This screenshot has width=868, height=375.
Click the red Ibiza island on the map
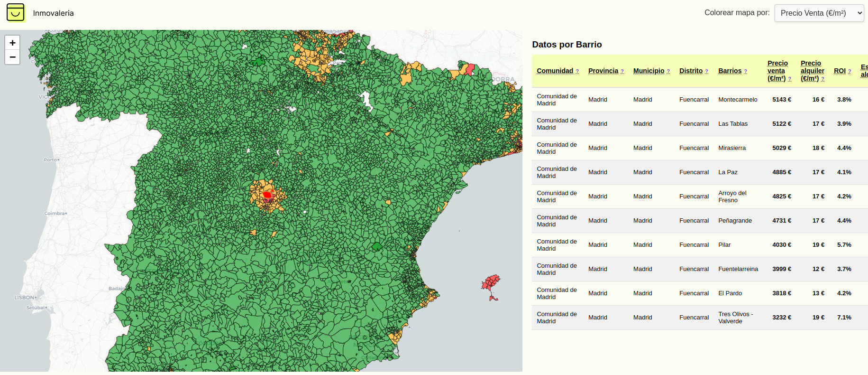coord(491,283)
